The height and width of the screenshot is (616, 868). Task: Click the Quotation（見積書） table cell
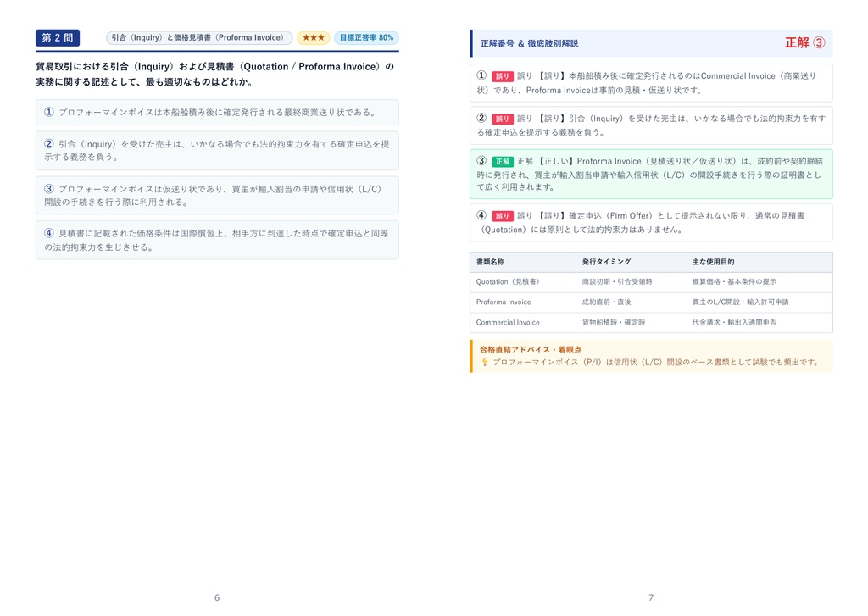[x=508, y=281]
